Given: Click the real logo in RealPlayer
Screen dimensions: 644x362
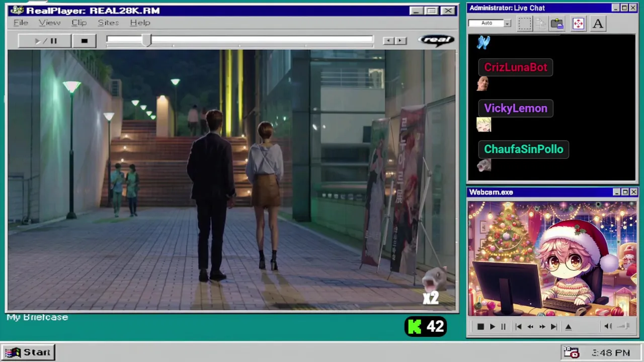Looking at the screenshot, I should point(436,40).
